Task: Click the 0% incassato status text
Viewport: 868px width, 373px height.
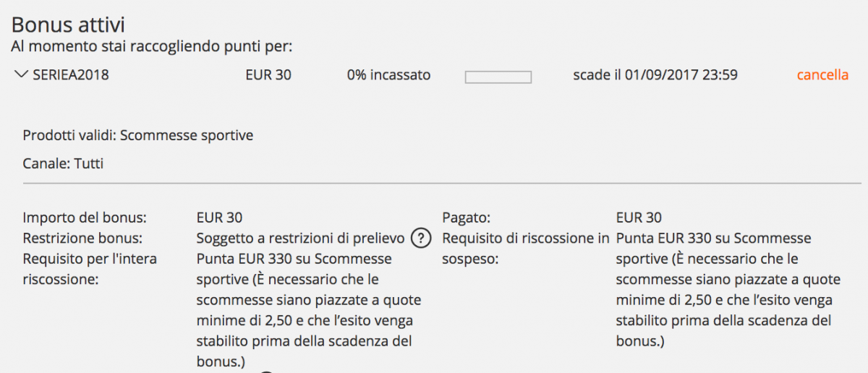Action: (x=388, y=74)
